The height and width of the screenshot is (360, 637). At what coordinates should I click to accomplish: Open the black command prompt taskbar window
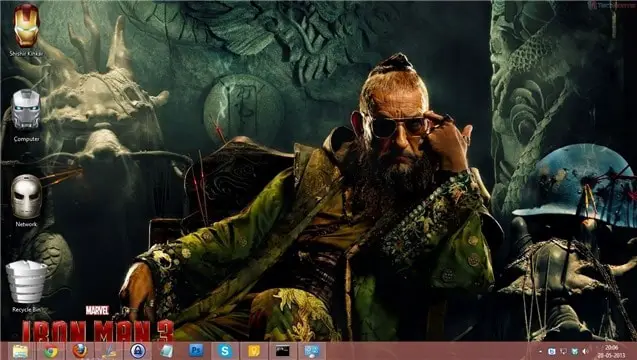(x=283, y=351)
